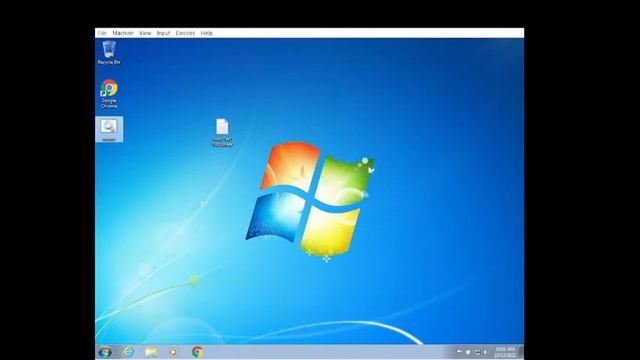Select the highlighted installer icon on desktop
The height and width of the screenshot is (360, 640).
(x=109, y=129)
